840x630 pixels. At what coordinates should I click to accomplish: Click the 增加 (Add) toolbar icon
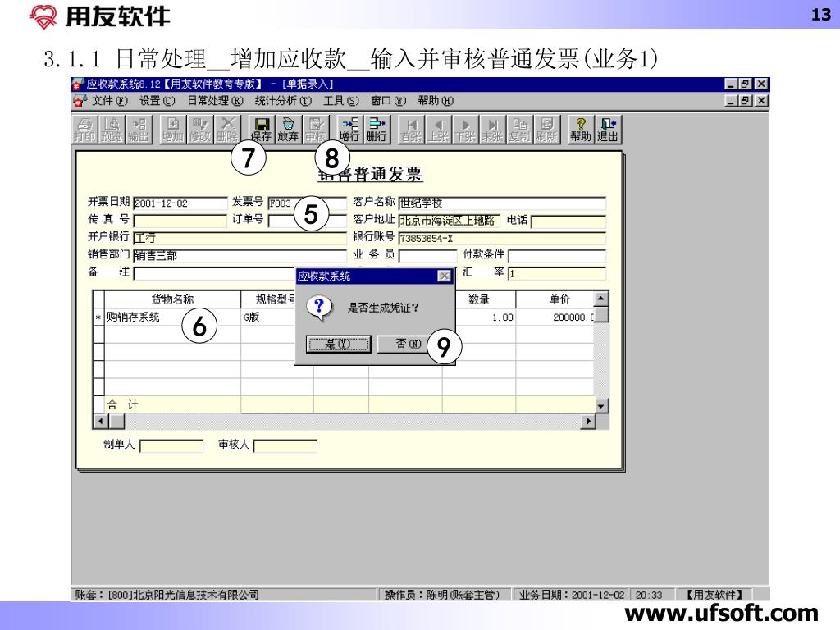coord(172,130)
